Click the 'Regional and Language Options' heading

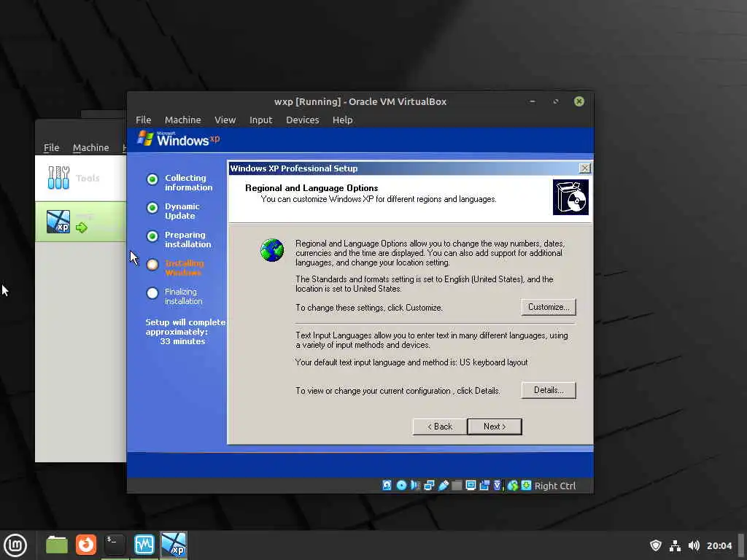pyautogui.click(x=311, y=188)
